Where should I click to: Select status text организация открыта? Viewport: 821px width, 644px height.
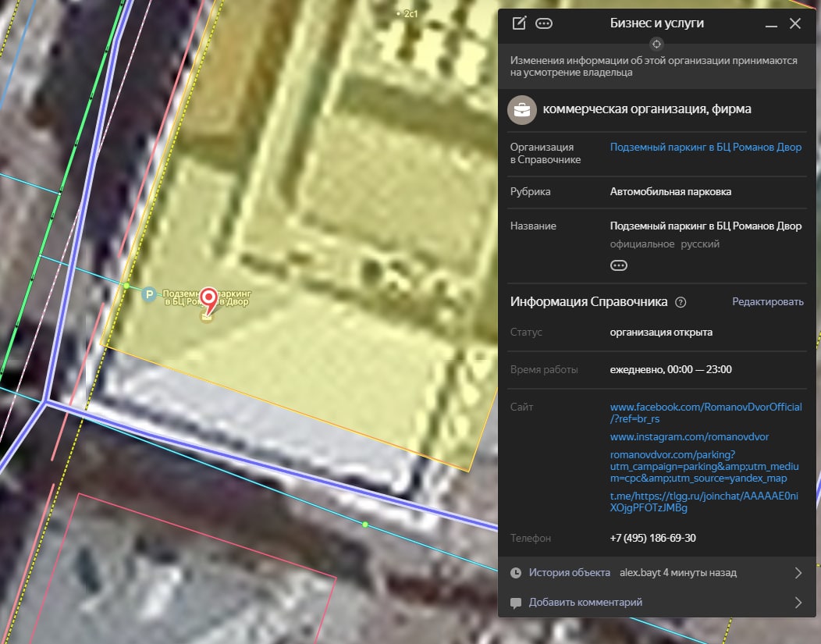pyautogui.click(x=661, y=333)
